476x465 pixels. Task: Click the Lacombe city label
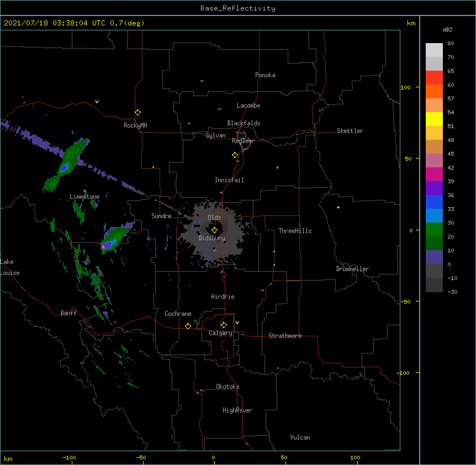coord(248,105)
